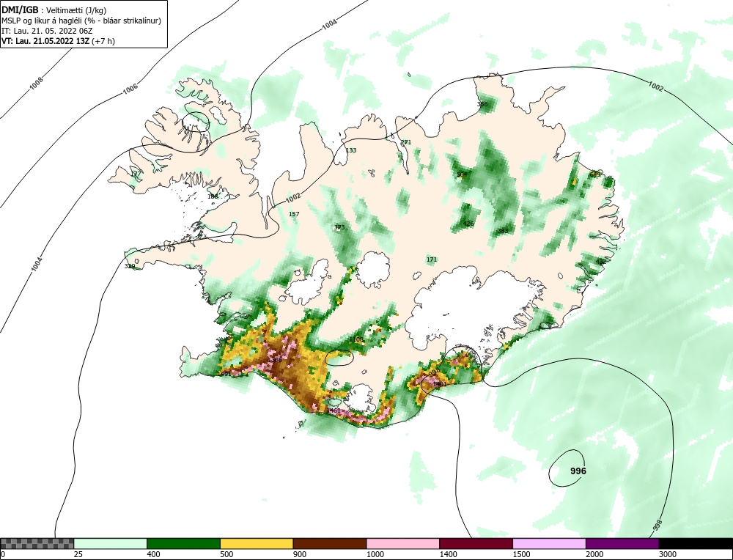
Task: Click the map value 383
Action: click(x=503, y=231)
